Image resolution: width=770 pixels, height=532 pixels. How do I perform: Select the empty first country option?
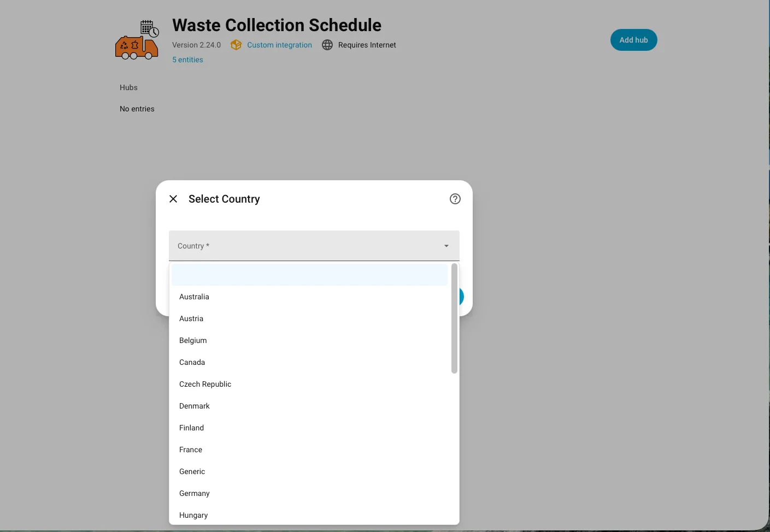pos(309,275)
